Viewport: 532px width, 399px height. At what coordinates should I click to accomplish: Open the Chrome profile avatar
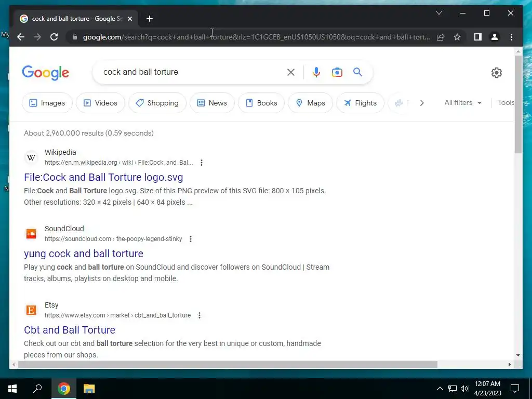pos(495,37)
